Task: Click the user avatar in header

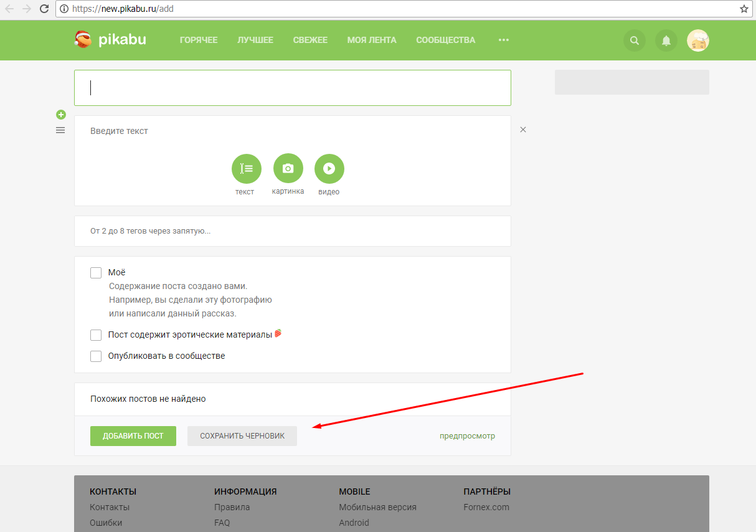Action: click(697, 40)
